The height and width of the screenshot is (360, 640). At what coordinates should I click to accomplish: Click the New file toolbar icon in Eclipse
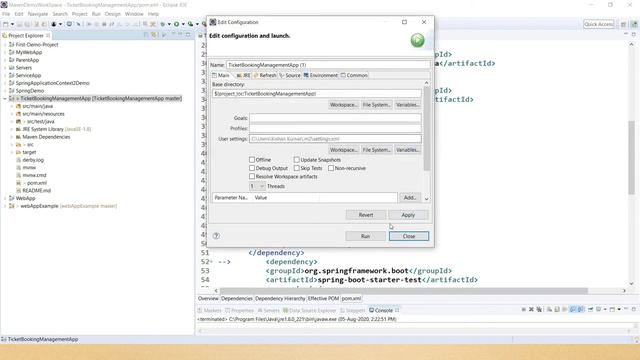(x=5, y=24)
